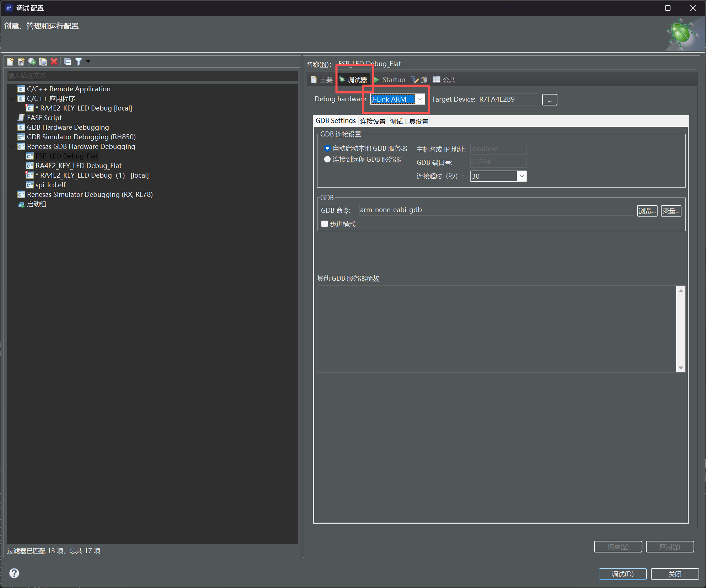This screenshot has width=706, height=588.
Task: Click the 输入筛选文本 filter field
Action: pos(153,76)
